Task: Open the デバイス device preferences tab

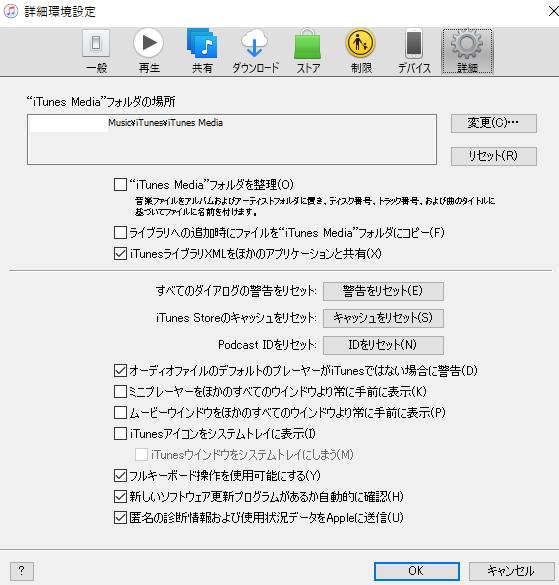Action: tap(414, 51)
